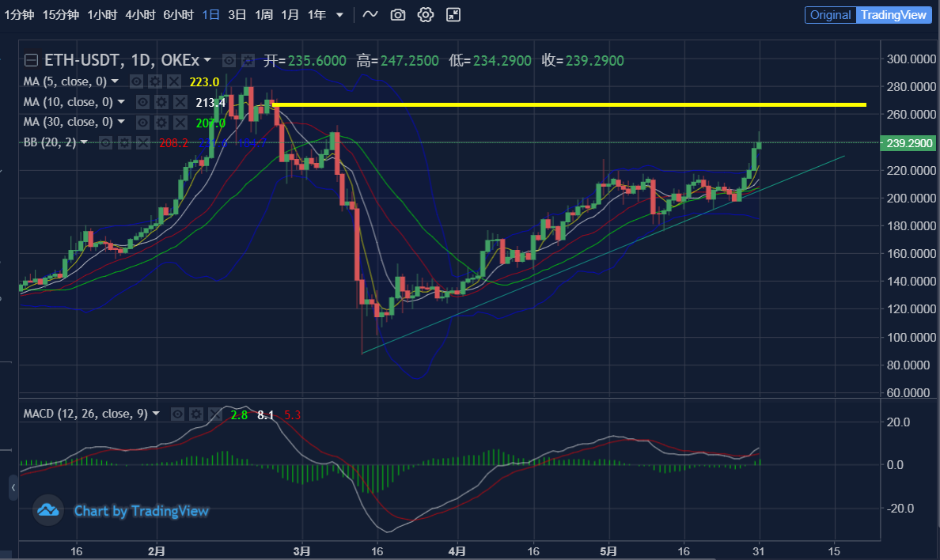Open chart settings gear in top toolbar

coord(426,14)
